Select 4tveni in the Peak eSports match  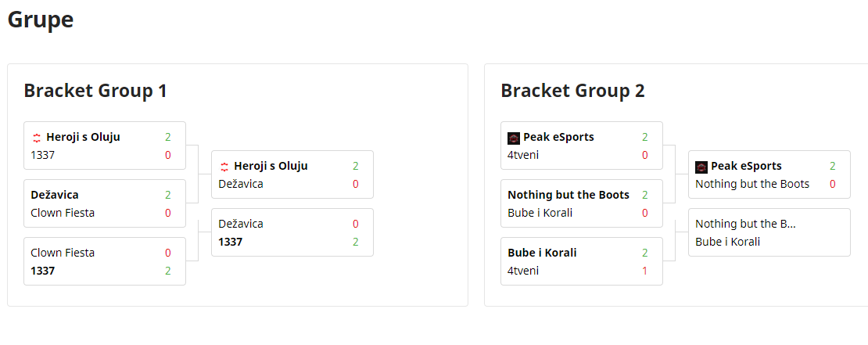[523, 155]
